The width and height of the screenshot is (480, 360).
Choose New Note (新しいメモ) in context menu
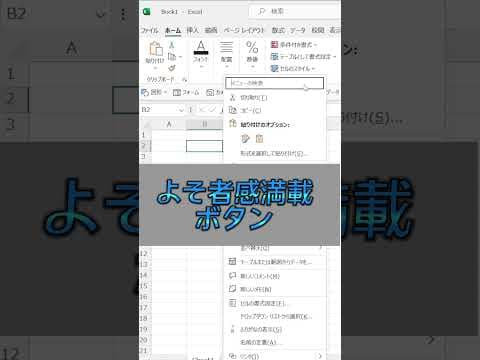pos(275,289)
